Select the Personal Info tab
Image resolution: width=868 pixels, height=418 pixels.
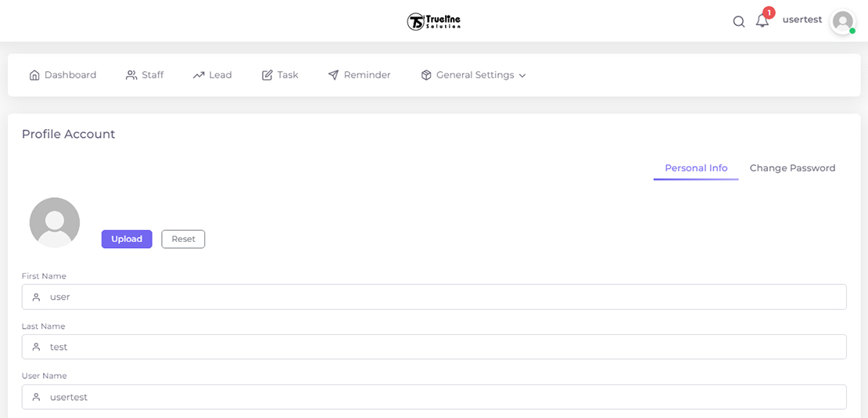point(696,168)
